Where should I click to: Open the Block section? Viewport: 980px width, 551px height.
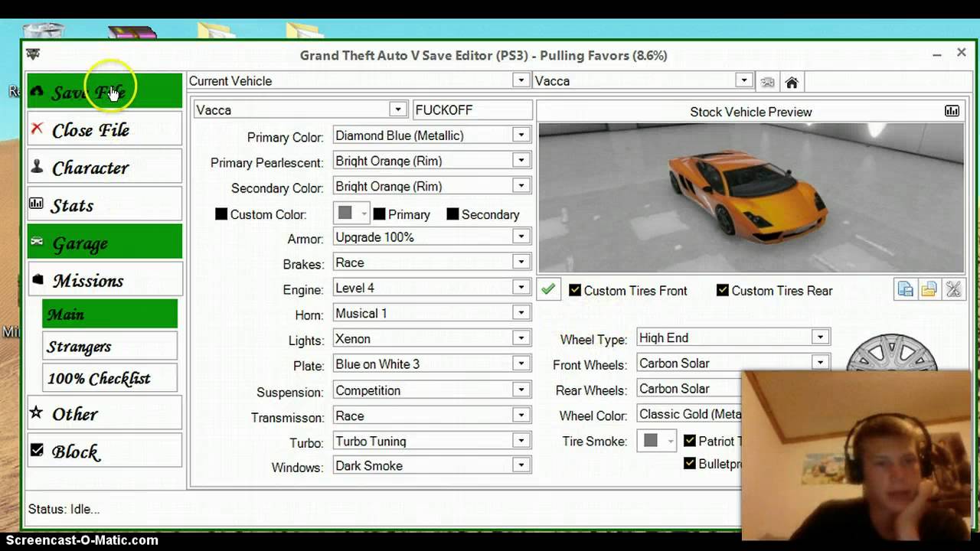point(105,451)
